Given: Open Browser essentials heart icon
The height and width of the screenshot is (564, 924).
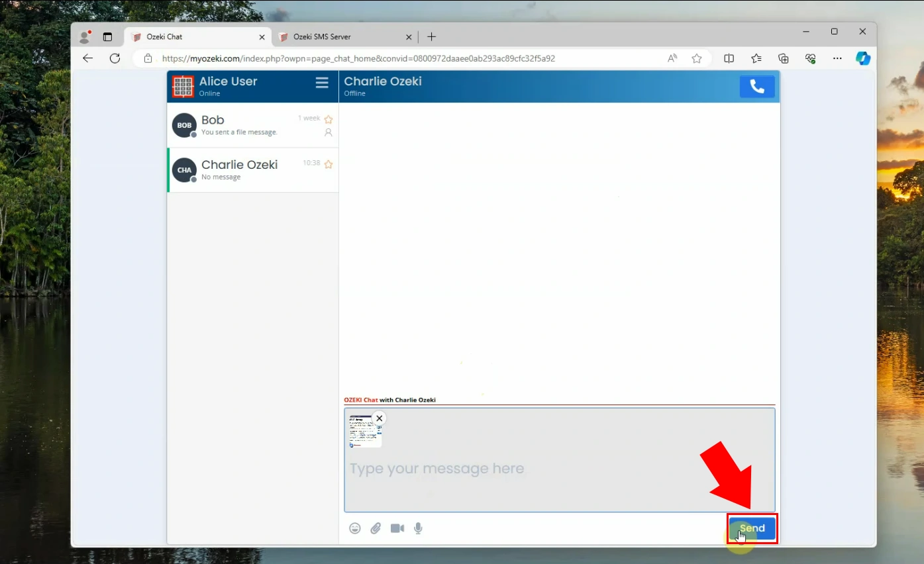Looking at the screenshot, I should coord(810,58).
